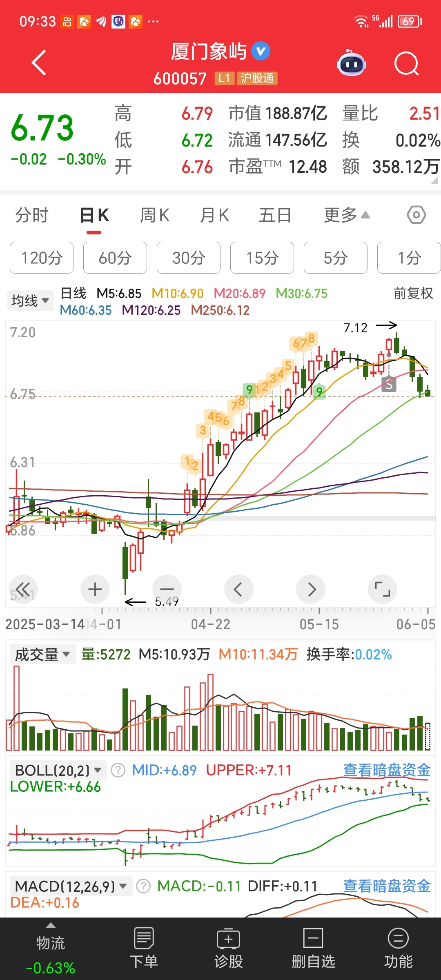Viewport: 441px width, 980px height.
Task: Tap the L1 level badge
Action: (224, 78)
